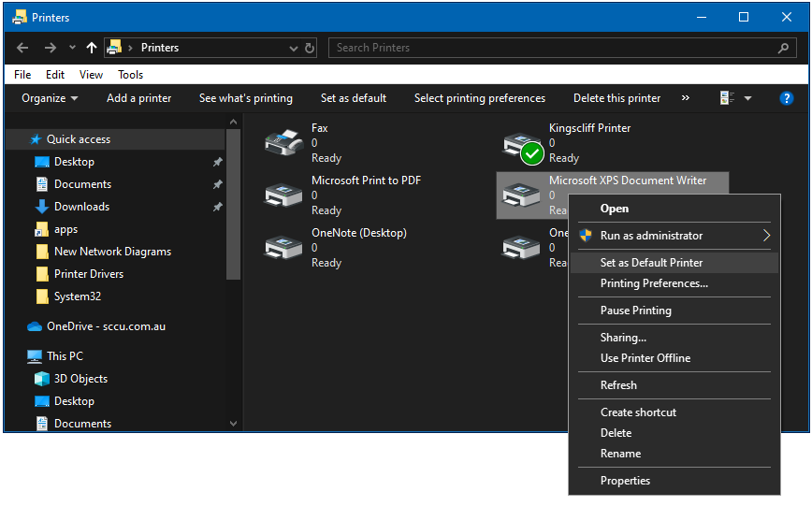The width and height of the screenshot is (812, 506).
Task: Open the Organize dropdown
Action: click(50, 98)
